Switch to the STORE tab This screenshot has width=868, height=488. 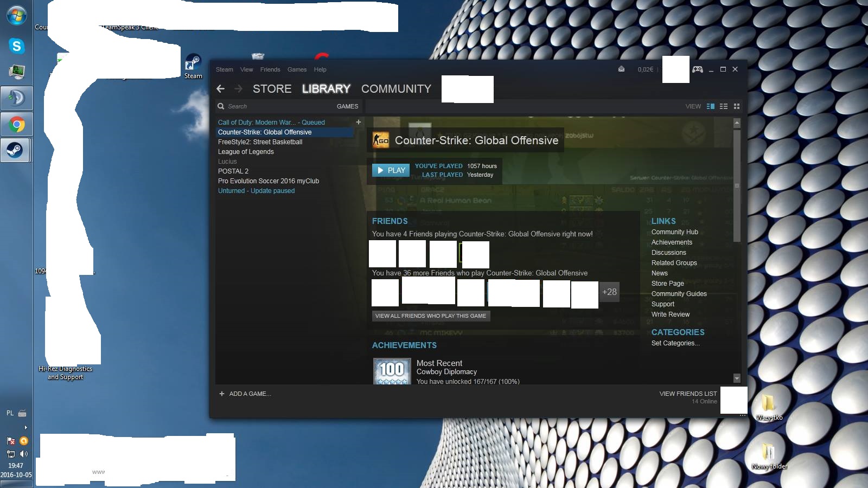[x=272, y=89]
